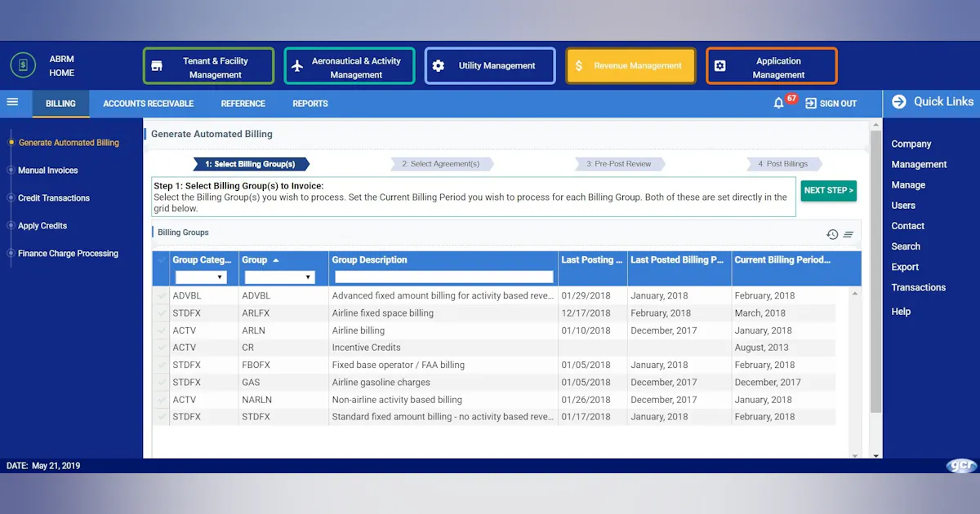980x514 pixels.
Task: Check the NARLN billing group row
Action: (x=162, y=400)
